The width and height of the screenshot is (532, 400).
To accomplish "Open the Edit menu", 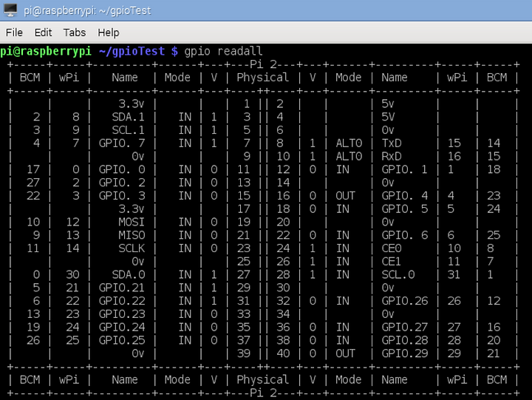I will click(43, 33).
